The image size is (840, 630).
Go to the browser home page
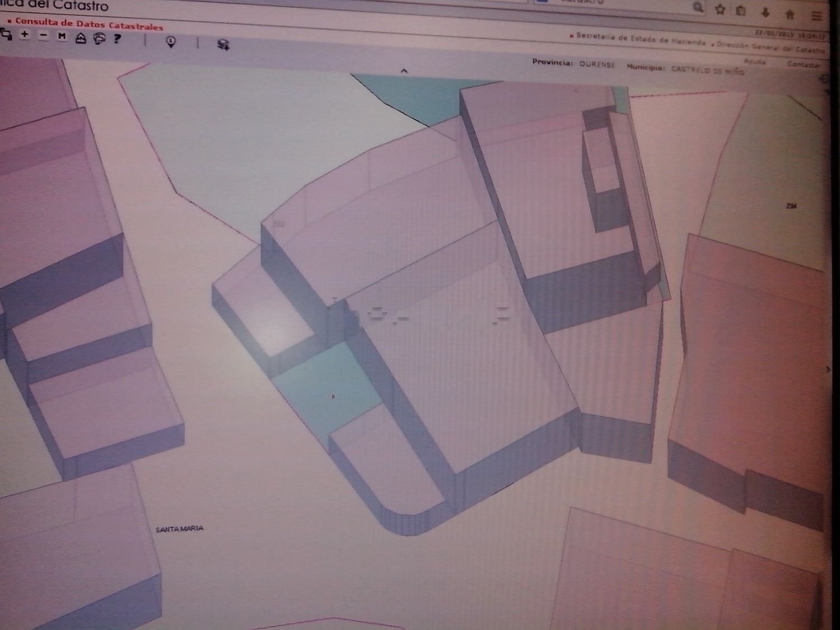coord(790,15)
